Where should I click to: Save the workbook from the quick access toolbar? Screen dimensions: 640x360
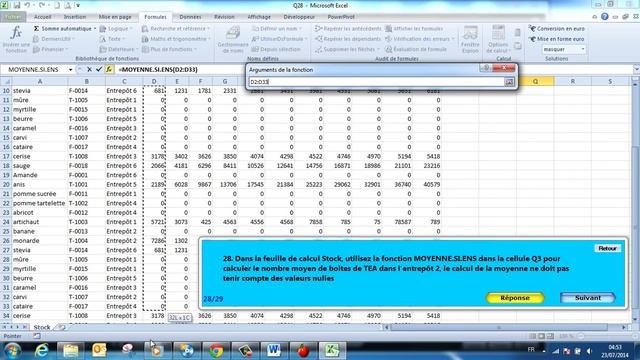point(17,6)
